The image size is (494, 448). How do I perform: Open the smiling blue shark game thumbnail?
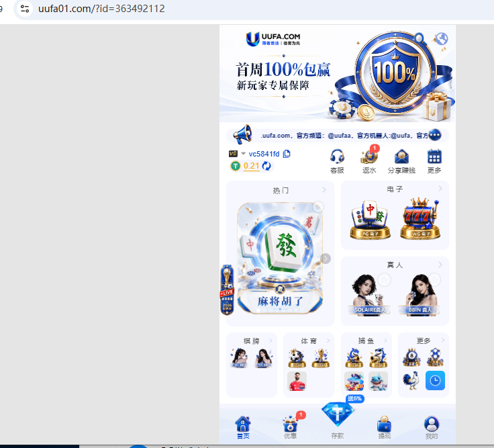(378, 381)
